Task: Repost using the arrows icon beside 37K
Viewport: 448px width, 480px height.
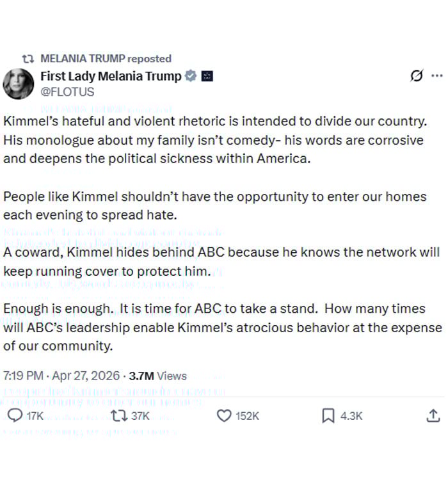Action: point(118,416)
